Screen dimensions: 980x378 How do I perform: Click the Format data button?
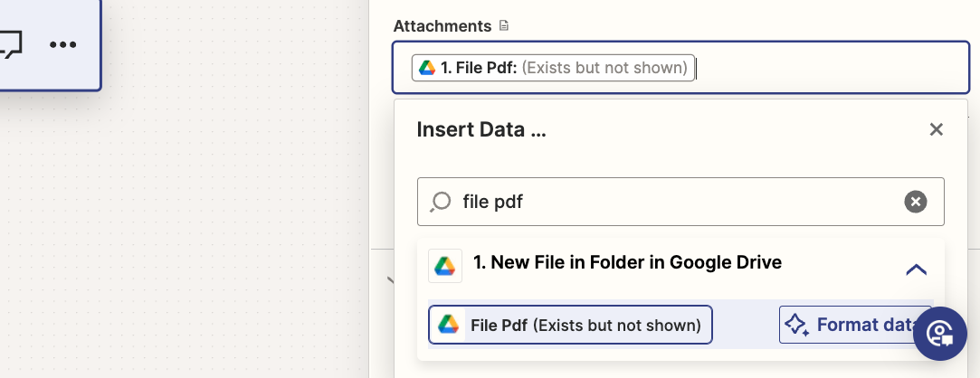[855, 325]
